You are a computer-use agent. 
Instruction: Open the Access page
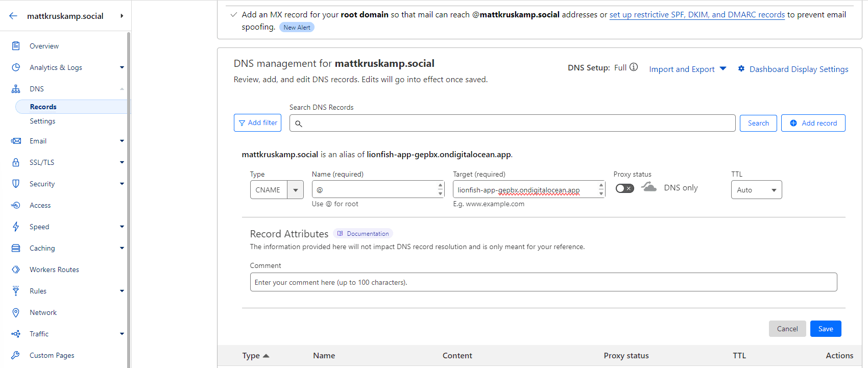tap(40, 205)
